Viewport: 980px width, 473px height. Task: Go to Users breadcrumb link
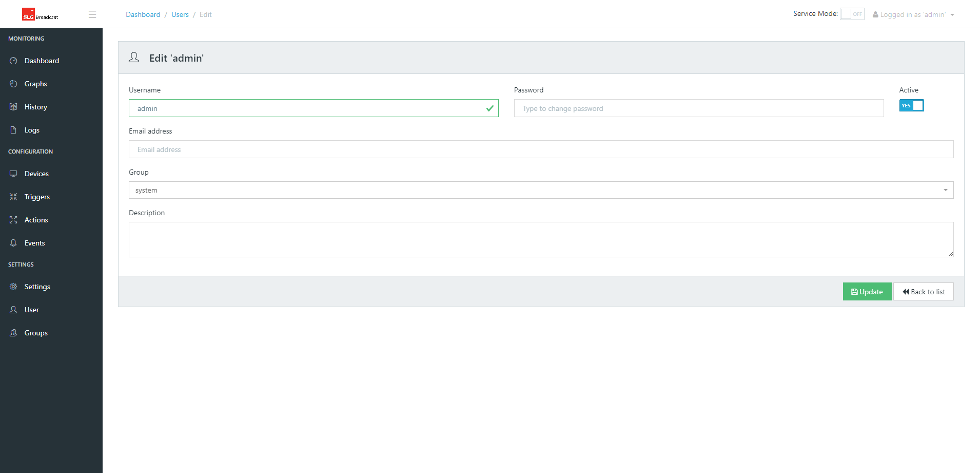[x=180, y=14]
